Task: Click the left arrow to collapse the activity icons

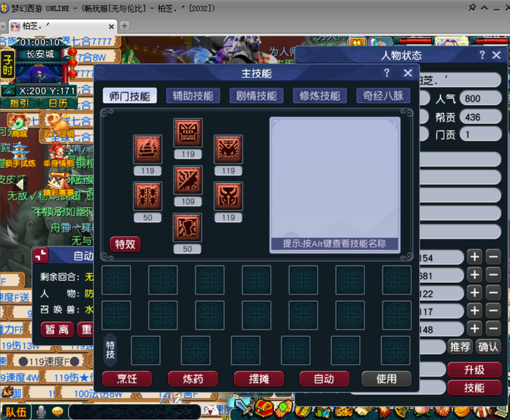Action: click(20, 185)
